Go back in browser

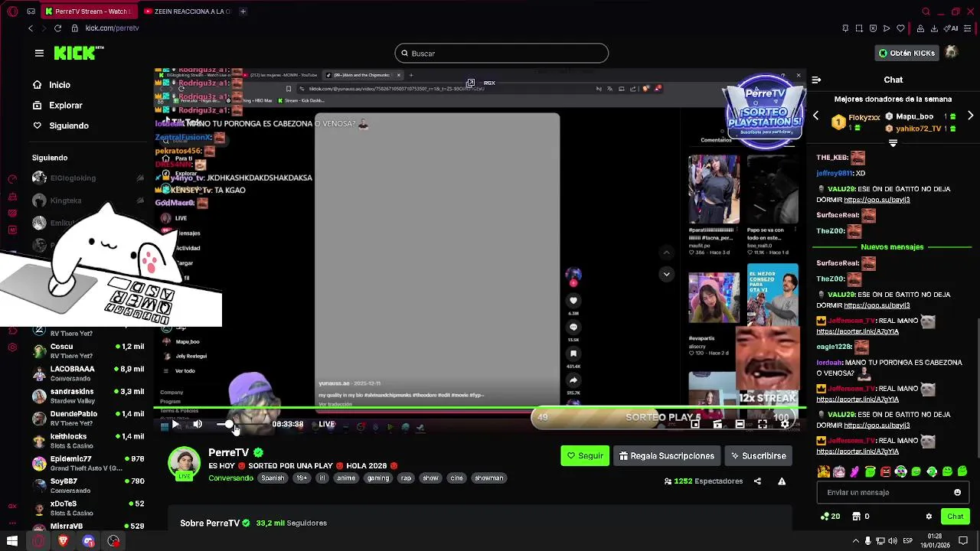click(31, 28)
